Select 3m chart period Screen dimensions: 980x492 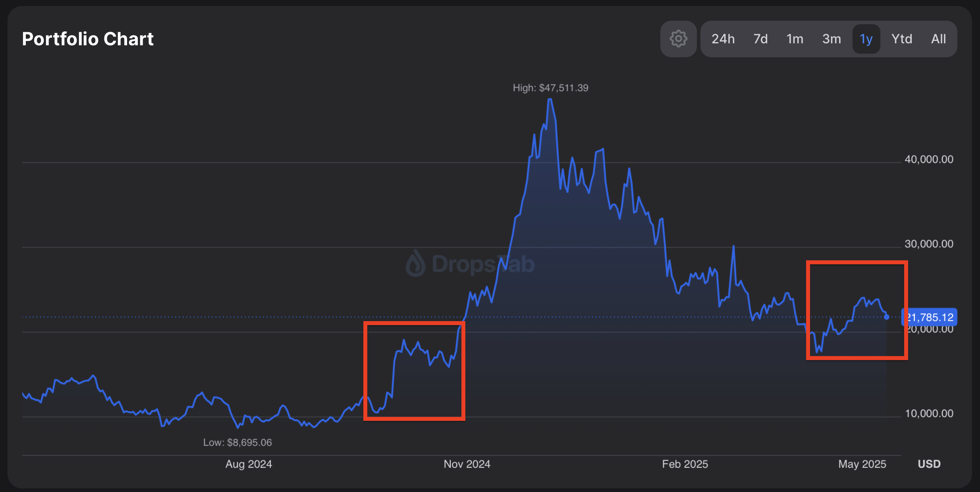831,39
